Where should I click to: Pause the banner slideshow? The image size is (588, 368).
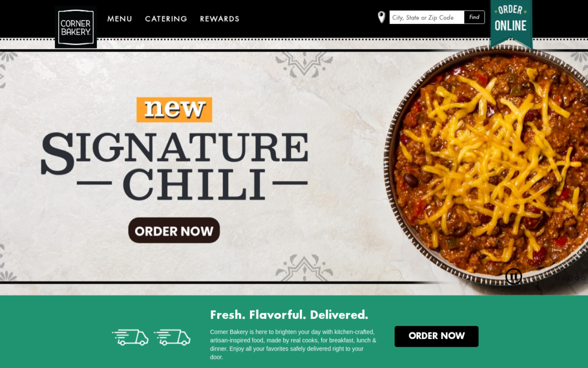pyautogui.click(x=514, y=276)
